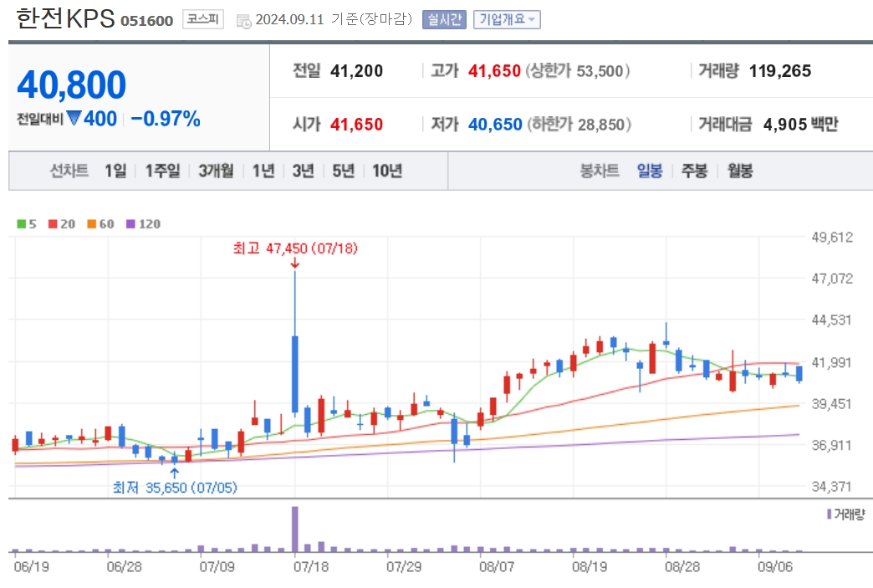Viewport: 873px width, 588px height.
Task: Click the 하한가 28,850 text
Action: point(579,124)
